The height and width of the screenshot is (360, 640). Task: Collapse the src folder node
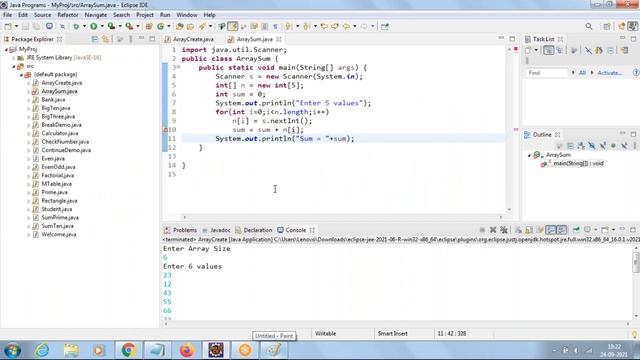[13, 66]
